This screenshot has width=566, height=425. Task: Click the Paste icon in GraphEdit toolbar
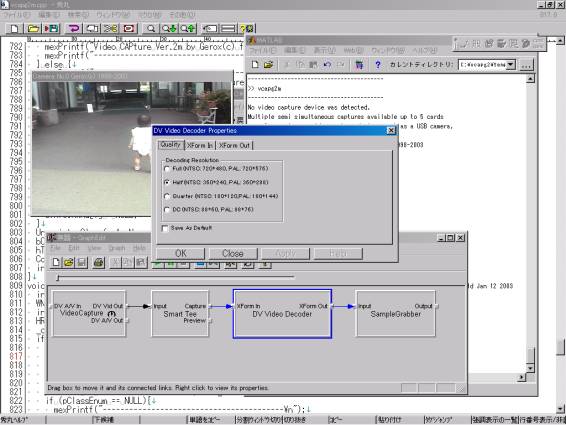[141, 262]
